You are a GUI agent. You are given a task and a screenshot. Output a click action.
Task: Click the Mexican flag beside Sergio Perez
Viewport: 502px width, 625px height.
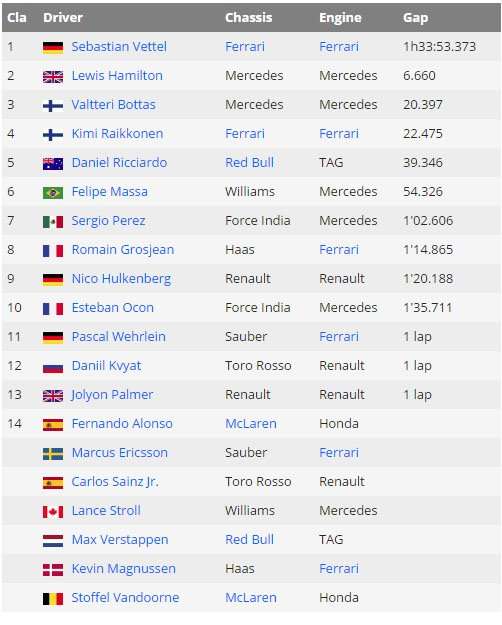(53, 222)
